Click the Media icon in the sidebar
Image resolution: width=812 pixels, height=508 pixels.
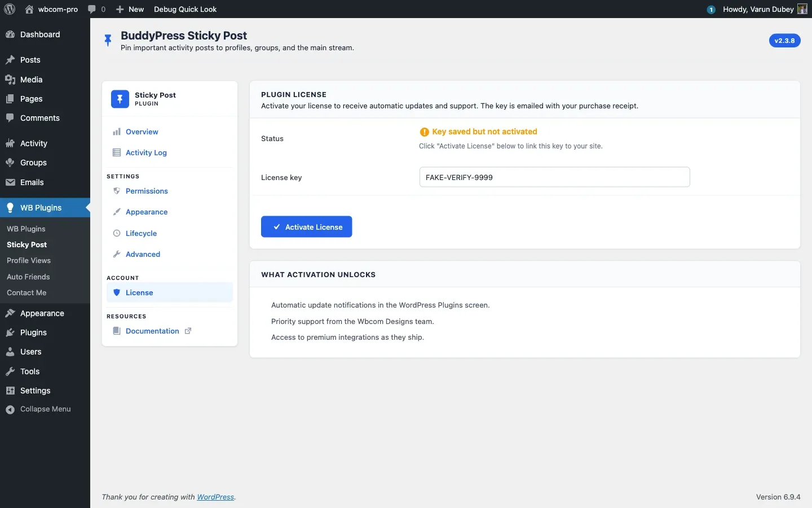(10, 80)
